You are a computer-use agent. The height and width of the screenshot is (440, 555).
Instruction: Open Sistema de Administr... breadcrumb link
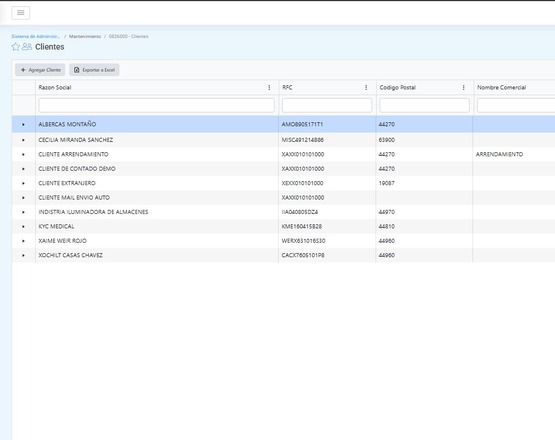point(35,36)
